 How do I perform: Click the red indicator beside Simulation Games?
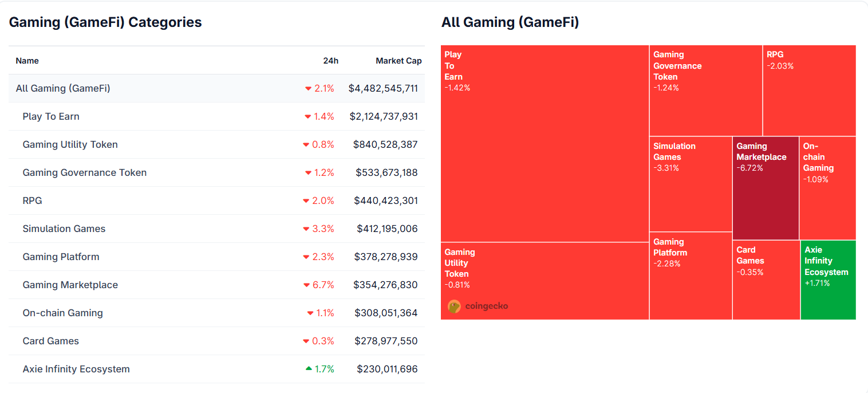(306, 229)
